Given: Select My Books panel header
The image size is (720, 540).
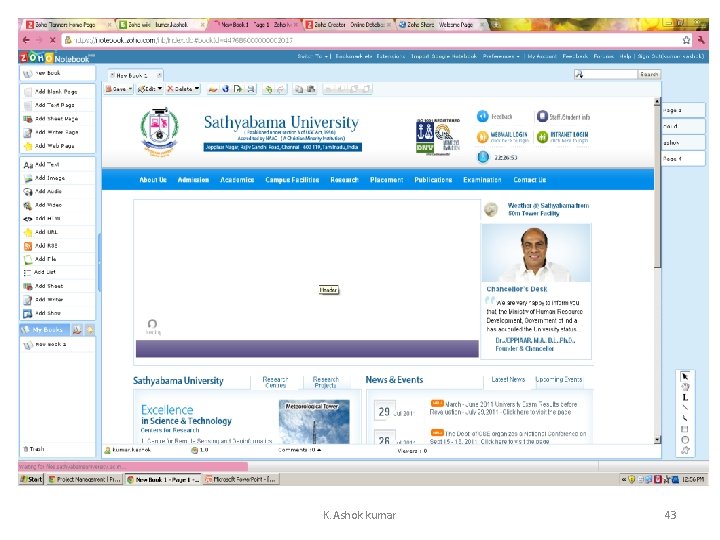Looking at the screenshot, I should point(45,330).
